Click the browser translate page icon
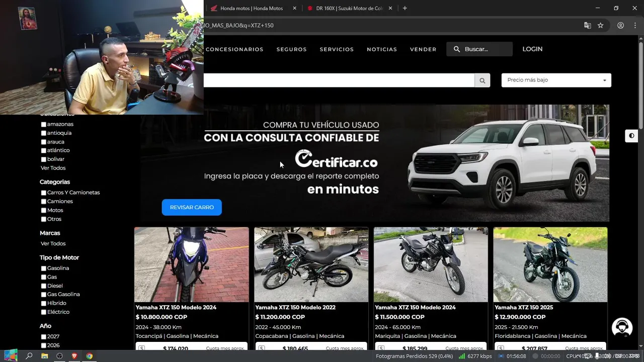 pyautogui.click(x=587, y=25)
